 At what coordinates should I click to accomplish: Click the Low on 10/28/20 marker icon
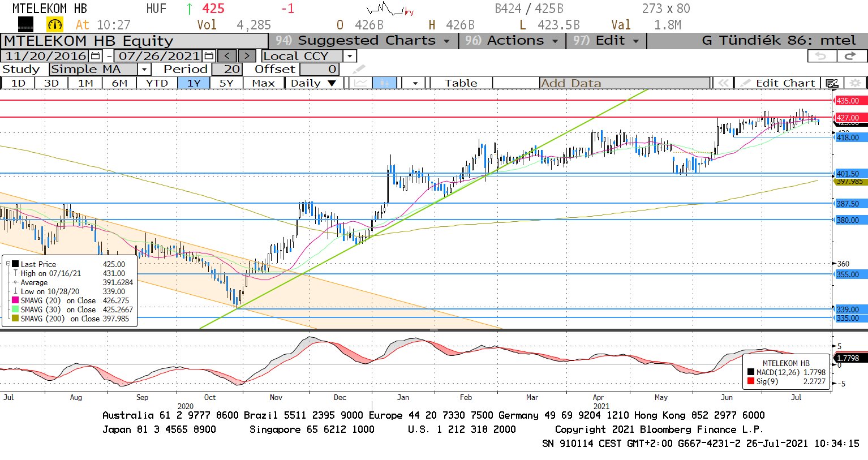point(15,291)
